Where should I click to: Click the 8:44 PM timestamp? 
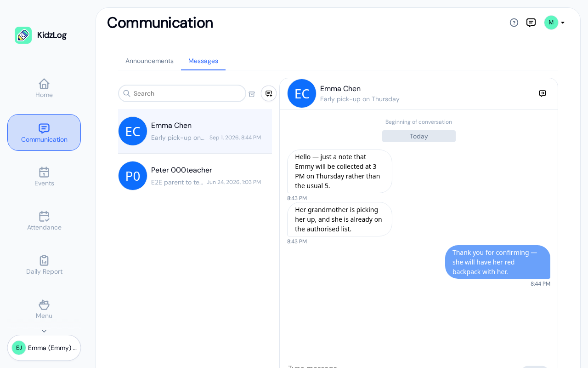pos(540,284)
